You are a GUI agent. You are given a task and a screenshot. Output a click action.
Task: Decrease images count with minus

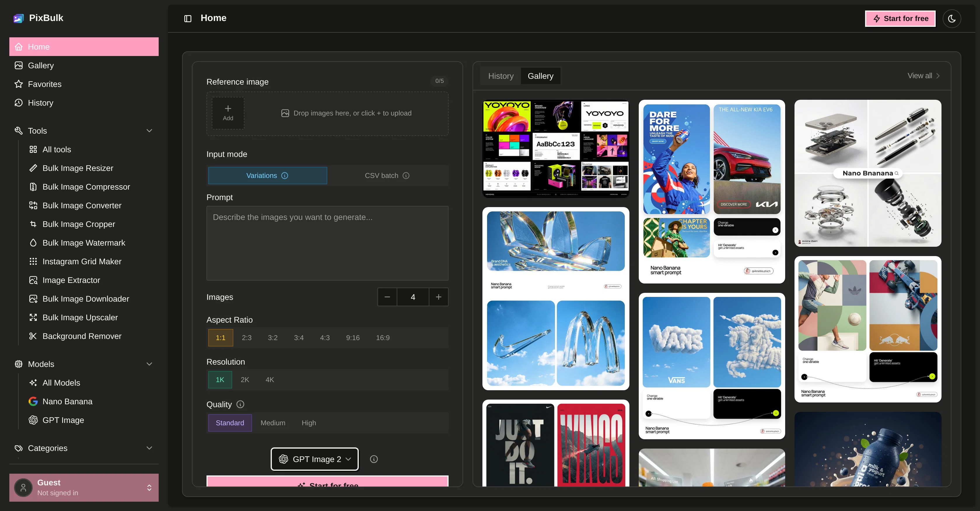point(387,297)
